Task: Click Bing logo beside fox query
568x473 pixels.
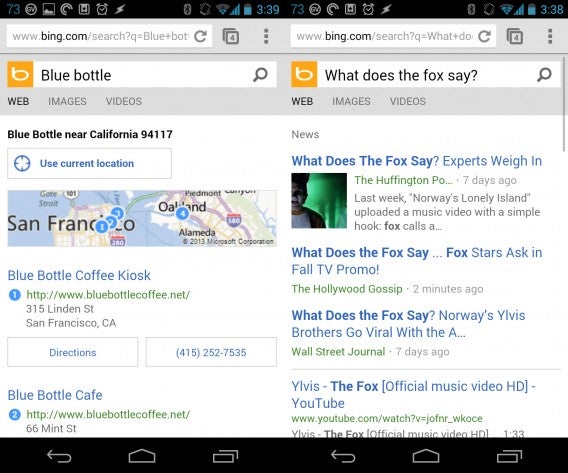Action: click(304, 75)
